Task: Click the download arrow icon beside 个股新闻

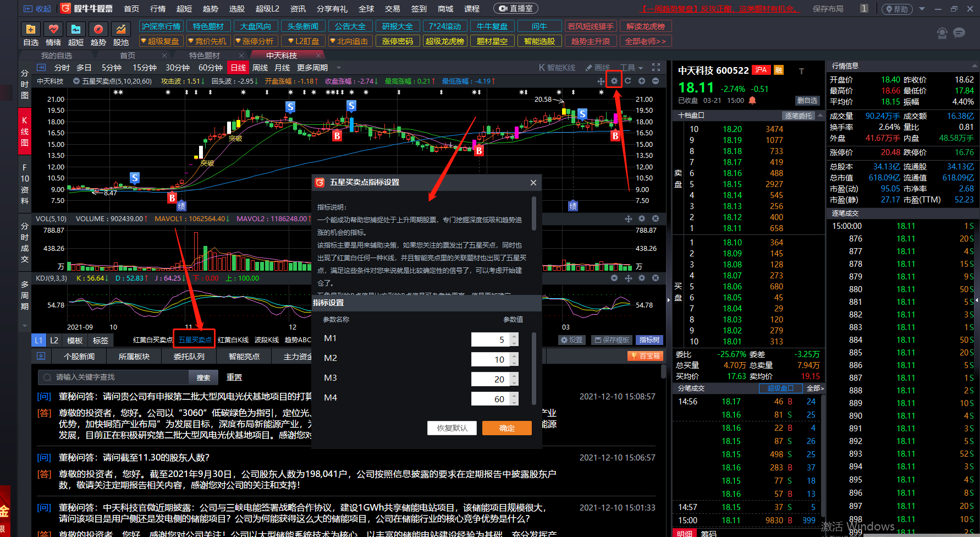Action: coord(41,356)
